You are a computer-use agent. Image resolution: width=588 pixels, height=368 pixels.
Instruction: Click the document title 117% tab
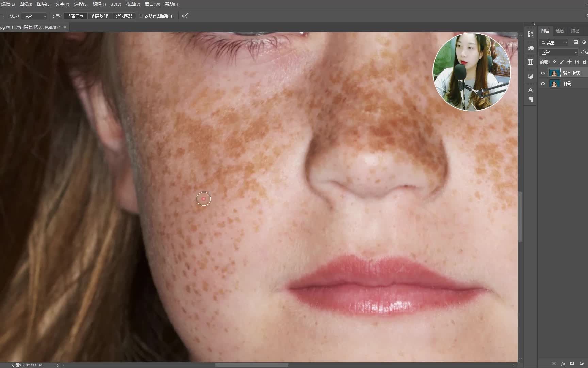(x=30, y=27)
